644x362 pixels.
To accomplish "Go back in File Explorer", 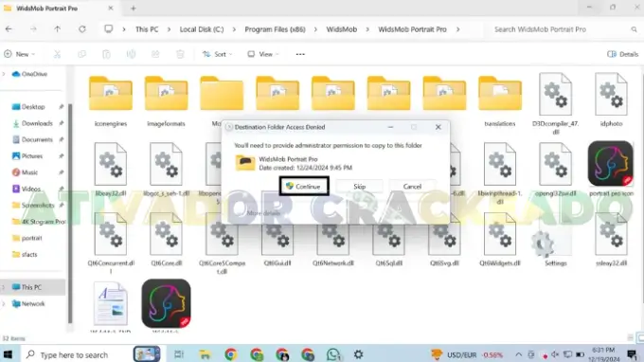I will pyautogui.click(x=9, y=29).
